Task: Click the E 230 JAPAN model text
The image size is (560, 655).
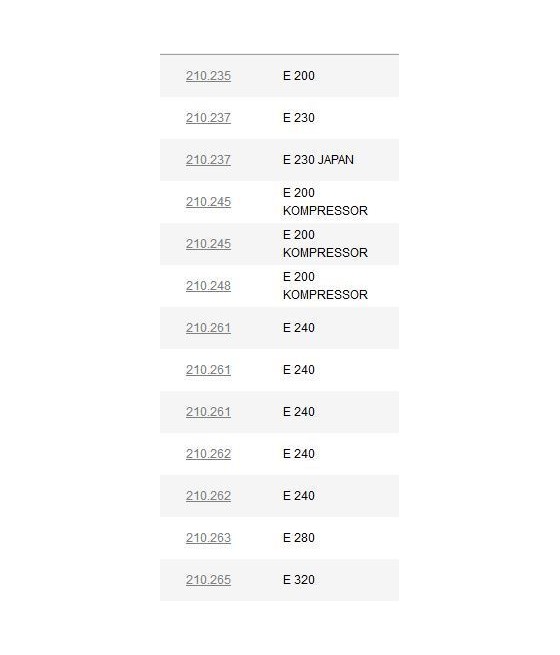Action: point(318,160)
